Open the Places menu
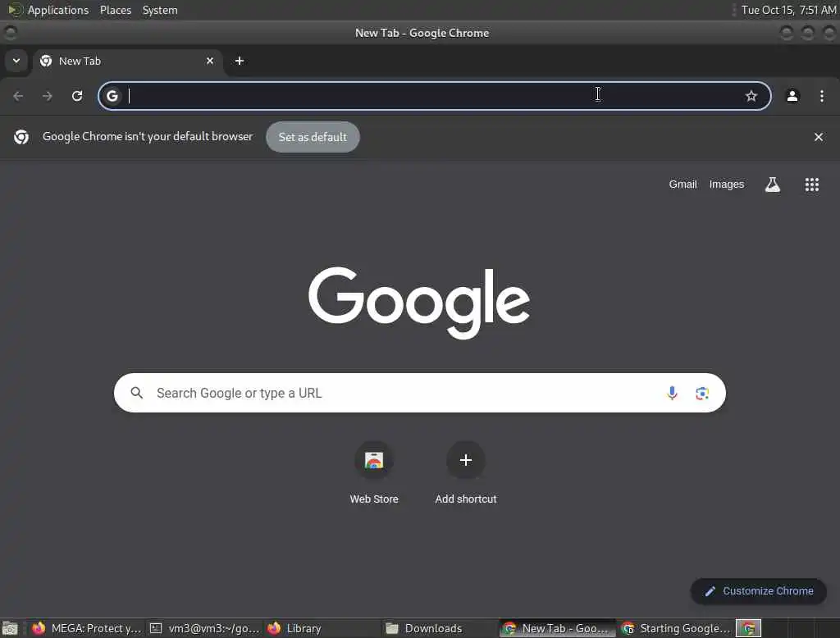Viewport: 840px width, 638px height. click(x=116, y=10)
